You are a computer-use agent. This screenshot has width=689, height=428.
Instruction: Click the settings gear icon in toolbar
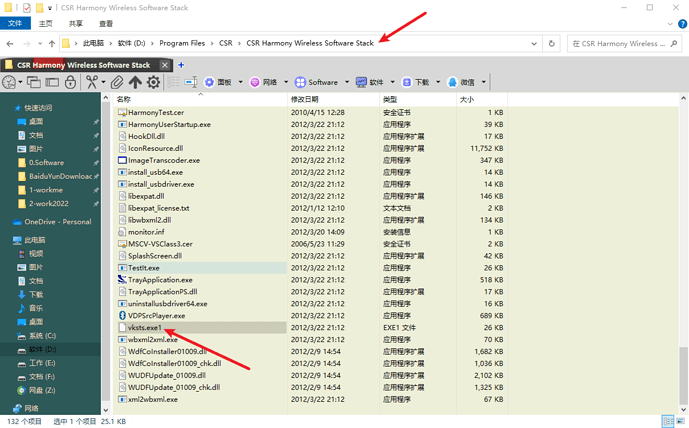153,82
